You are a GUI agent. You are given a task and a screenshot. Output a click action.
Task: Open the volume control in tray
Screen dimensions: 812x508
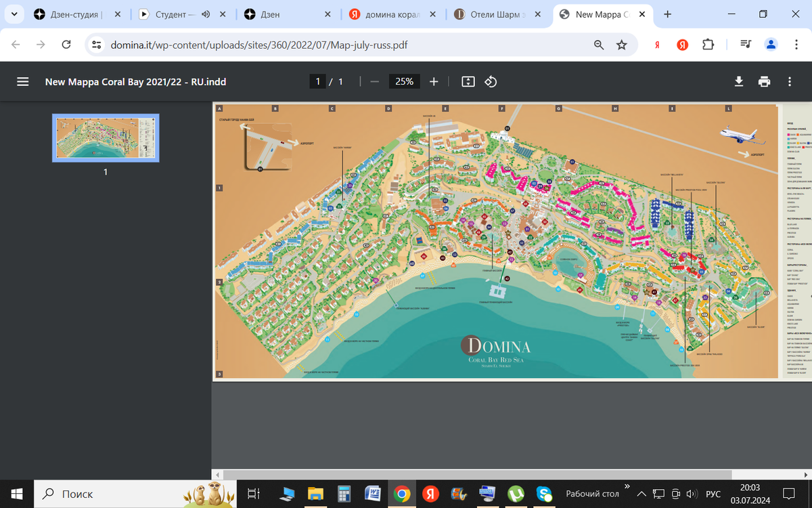click(692, 494)
